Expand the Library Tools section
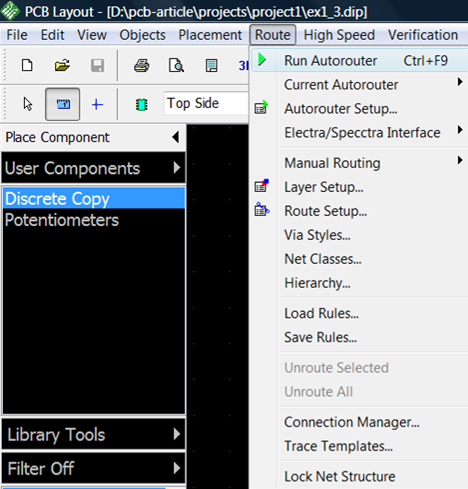This screenshot has width=468, height=489. coord(94,434)
